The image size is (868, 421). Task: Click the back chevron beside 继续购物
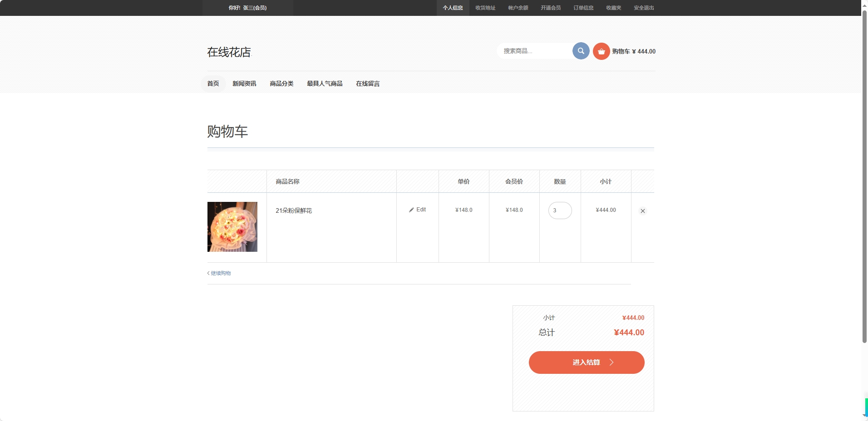click(208, 273)
